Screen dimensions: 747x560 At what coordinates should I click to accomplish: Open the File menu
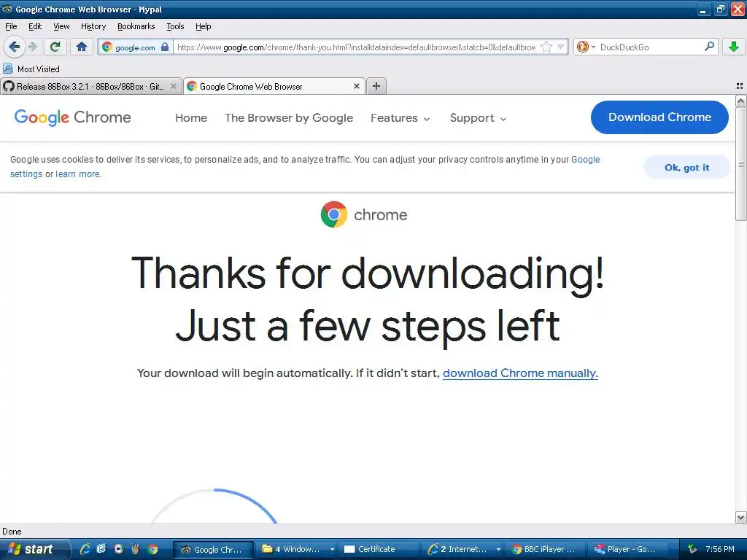11,26
